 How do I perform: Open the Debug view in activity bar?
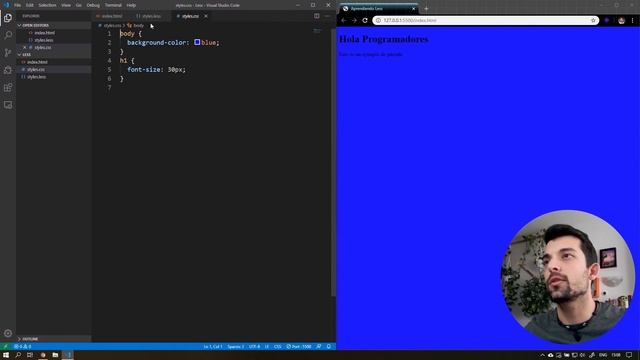8,70
